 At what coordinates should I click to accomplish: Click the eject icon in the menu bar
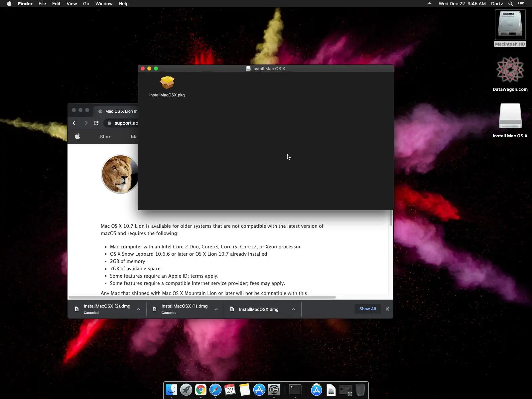(430, 4)
